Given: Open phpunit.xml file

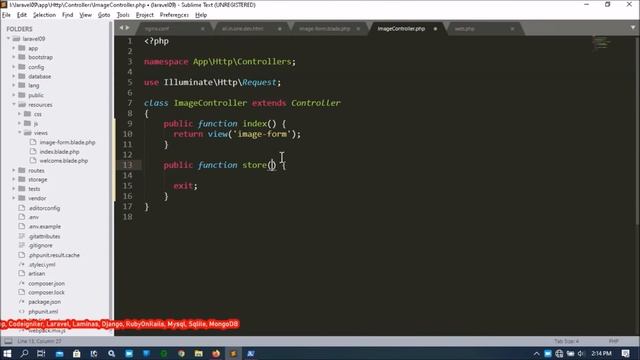Looking at the screenshot, I should pos(43,311).
